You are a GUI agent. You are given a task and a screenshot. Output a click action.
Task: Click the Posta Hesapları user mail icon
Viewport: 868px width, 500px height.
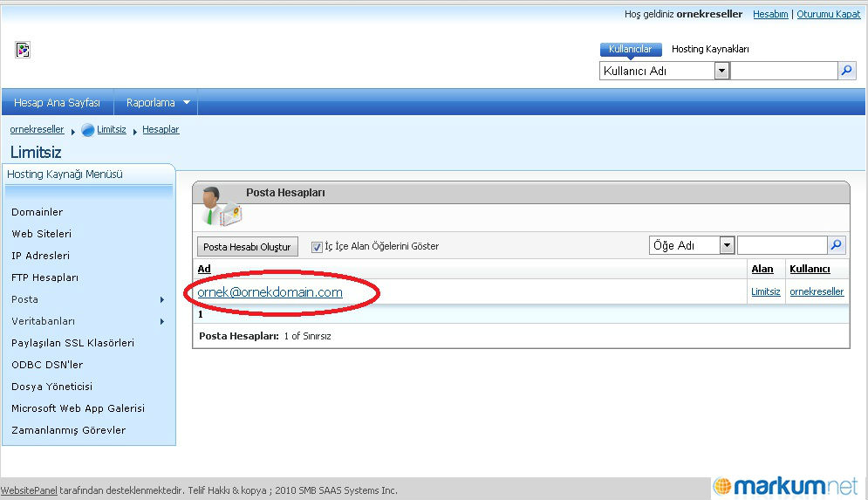pyautogui.click(x=222, y=207)
